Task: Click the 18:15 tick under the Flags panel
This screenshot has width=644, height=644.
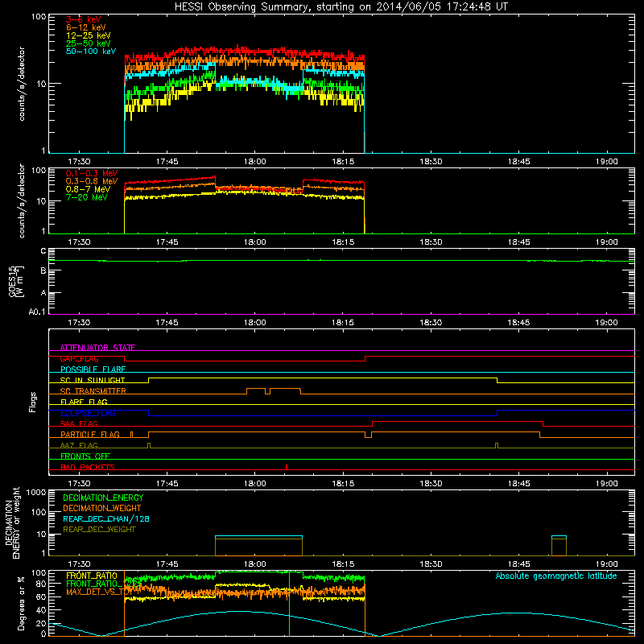Action: point(343,484)
